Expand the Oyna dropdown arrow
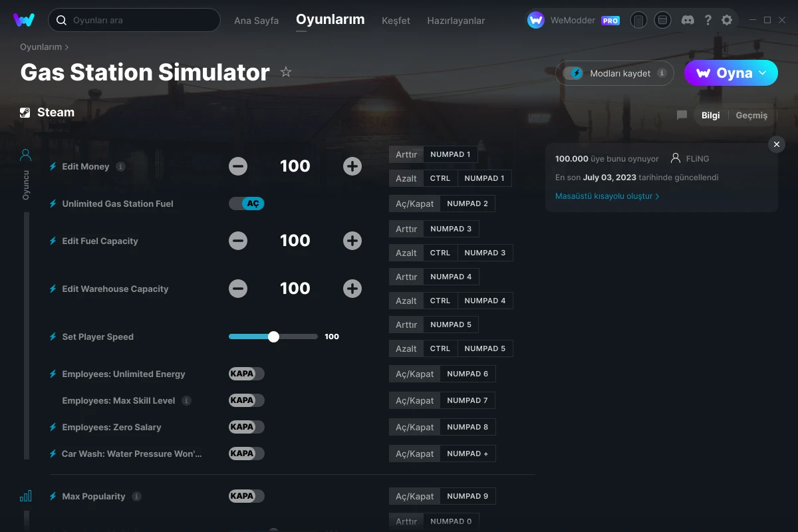 coord(763,73)
